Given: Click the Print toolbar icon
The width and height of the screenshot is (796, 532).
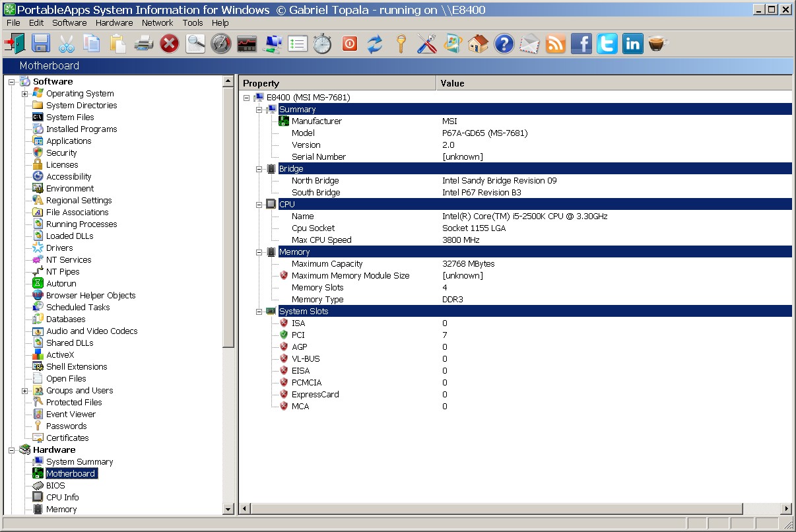Looking at the screenshot, I should 143,44.
